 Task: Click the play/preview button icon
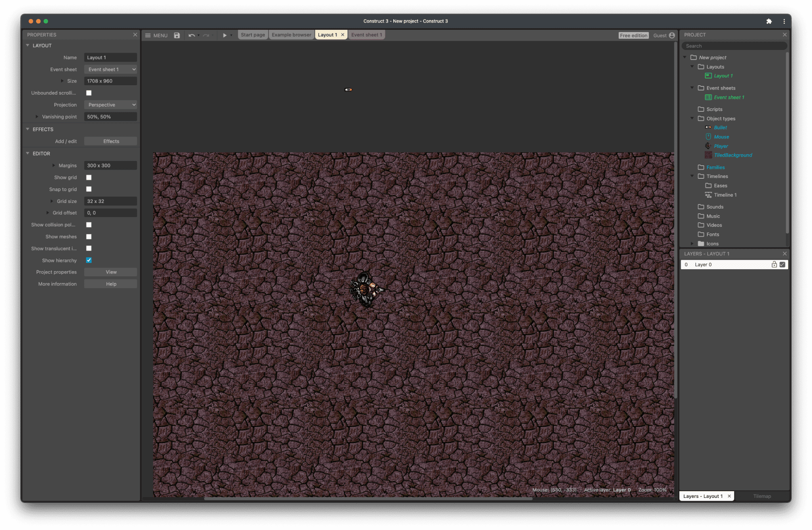click(x=224, y=35)
